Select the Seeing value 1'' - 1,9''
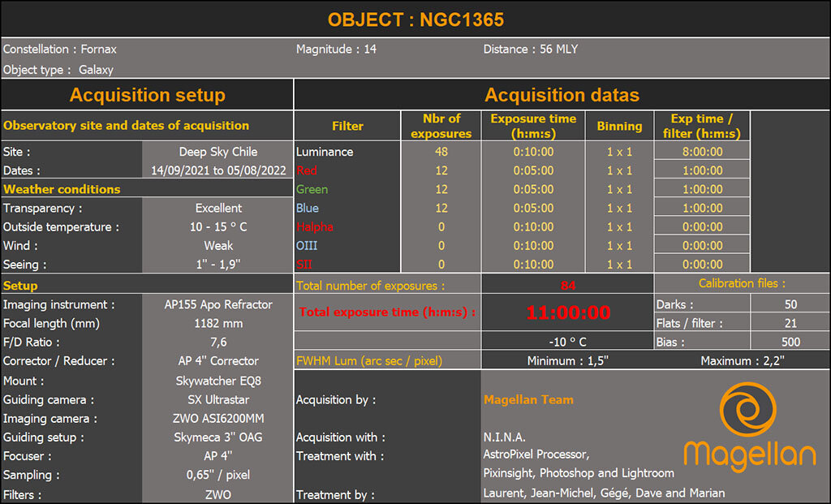The height and width of the screenshot is (504, 831). (217, 265)
